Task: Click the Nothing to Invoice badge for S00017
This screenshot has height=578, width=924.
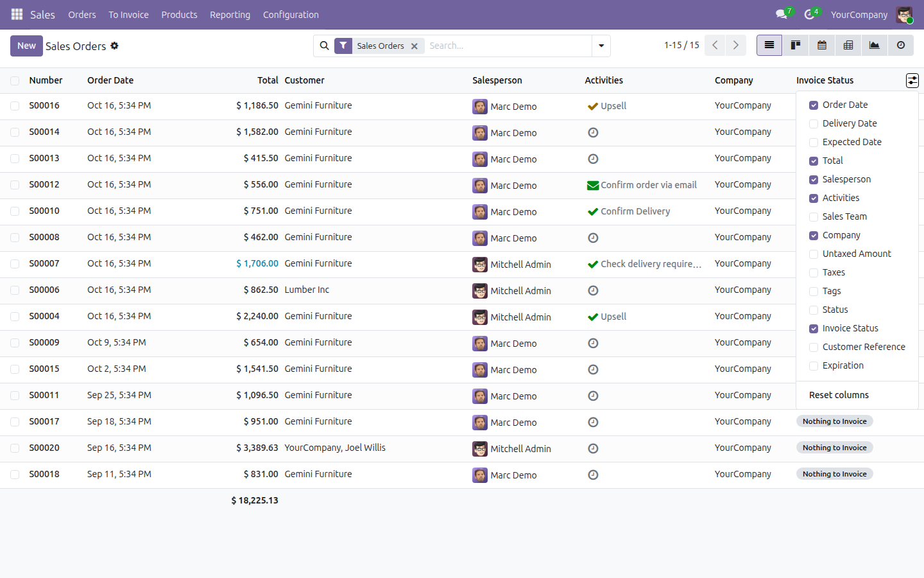Action: tap(834, 421)
